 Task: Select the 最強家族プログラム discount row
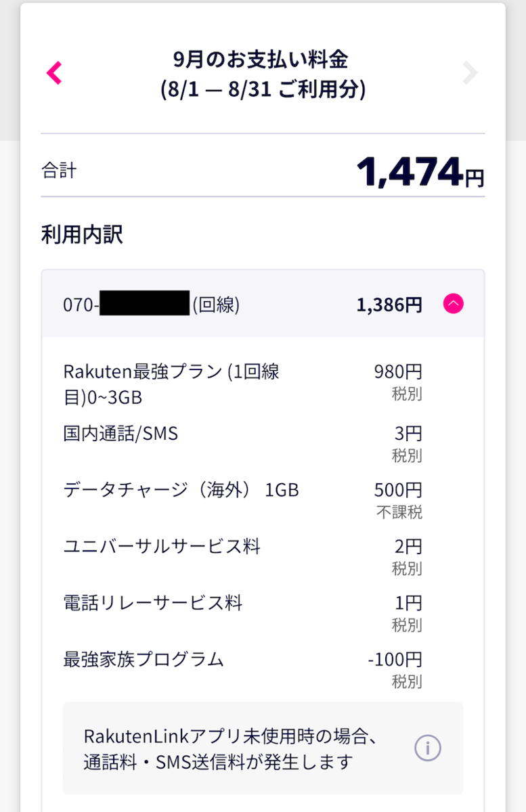click(x=144, y=659)
